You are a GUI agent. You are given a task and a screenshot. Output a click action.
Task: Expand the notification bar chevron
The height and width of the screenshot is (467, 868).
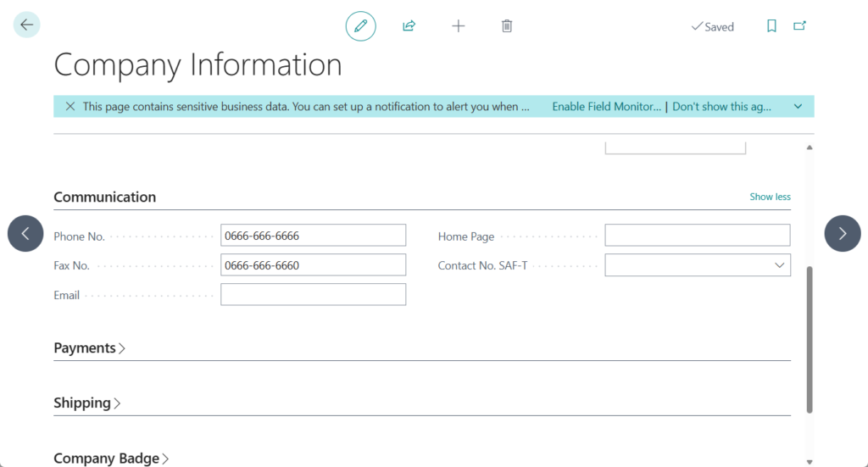point(798,107)
